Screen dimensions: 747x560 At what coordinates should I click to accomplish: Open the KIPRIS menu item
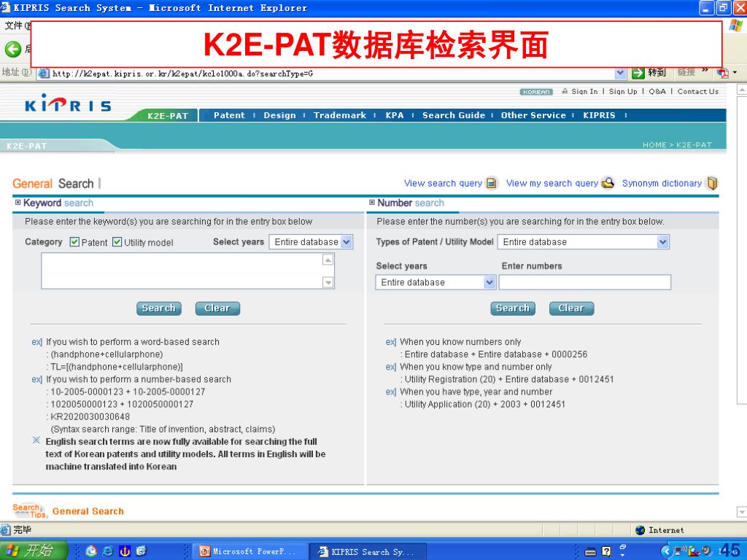tap(599, 115)
